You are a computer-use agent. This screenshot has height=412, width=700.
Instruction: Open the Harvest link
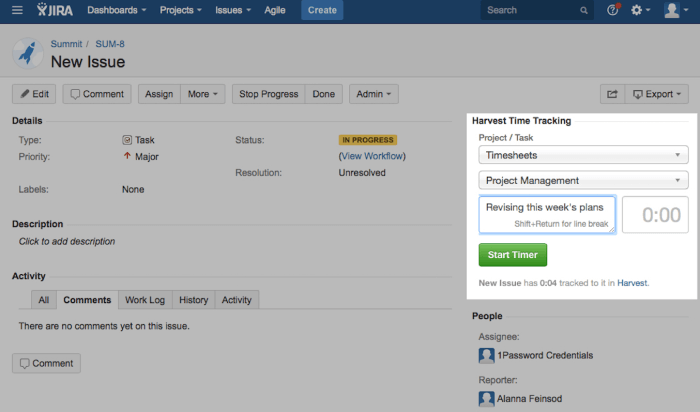pos(632,283)
